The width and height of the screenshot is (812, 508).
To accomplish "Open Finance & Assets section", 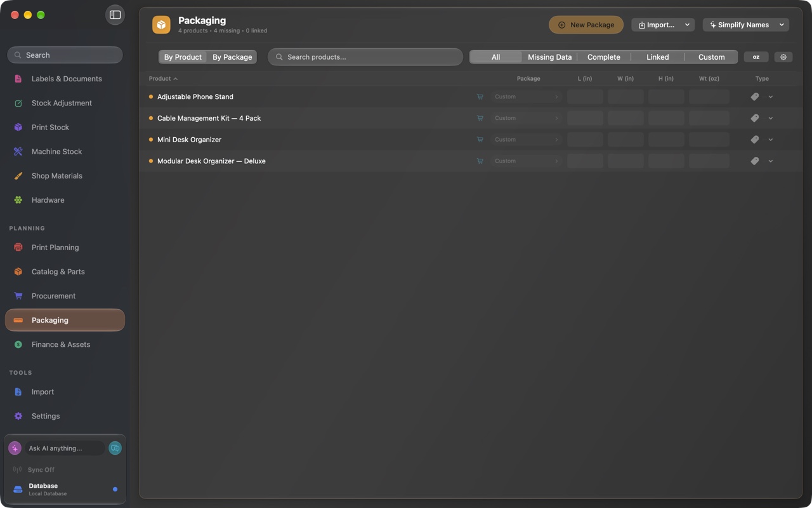I will (x=65, y=345).
